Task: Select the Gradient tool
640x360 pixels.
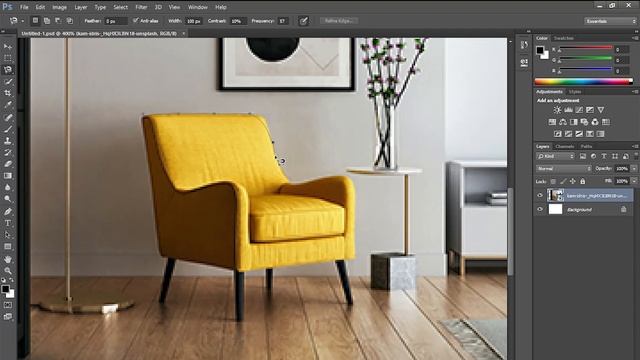Action: tap(8, 176)
